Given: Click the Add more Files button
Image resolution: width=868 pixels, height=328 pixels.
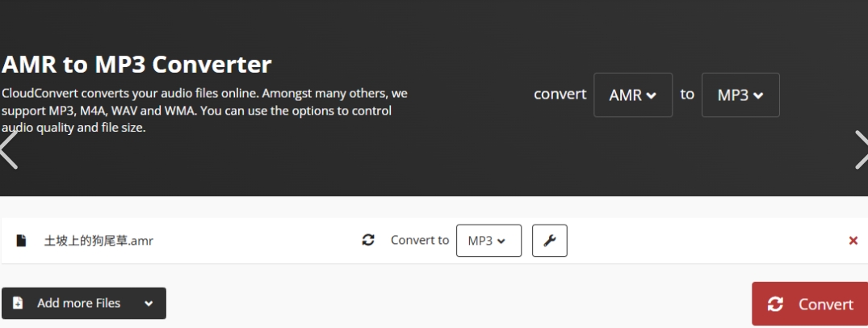Looking at the screenshot, I should [84, 303].
